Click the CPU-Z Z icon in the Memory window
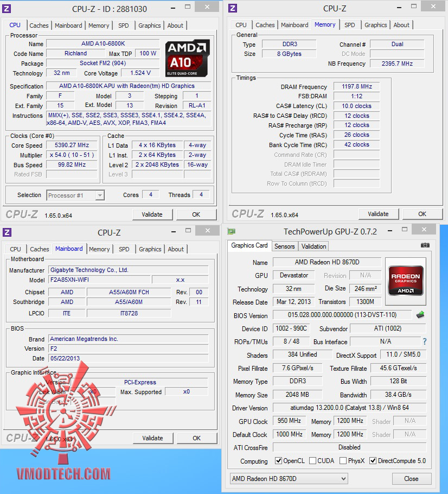The width and height of the screenshot is (448, 494). click(233, 8)
